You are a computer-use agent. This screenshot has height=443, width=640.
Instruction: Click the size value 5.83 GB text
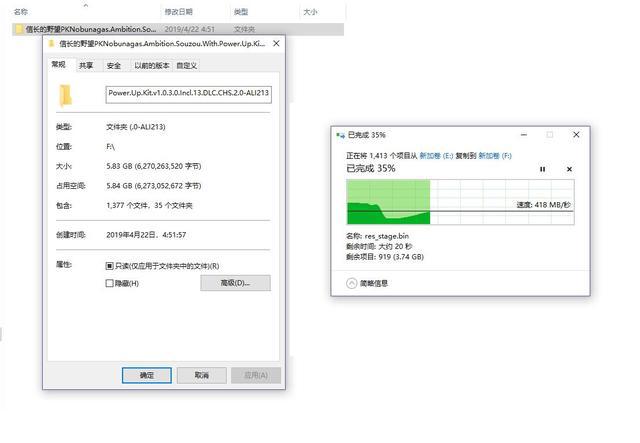click(153, 166)
